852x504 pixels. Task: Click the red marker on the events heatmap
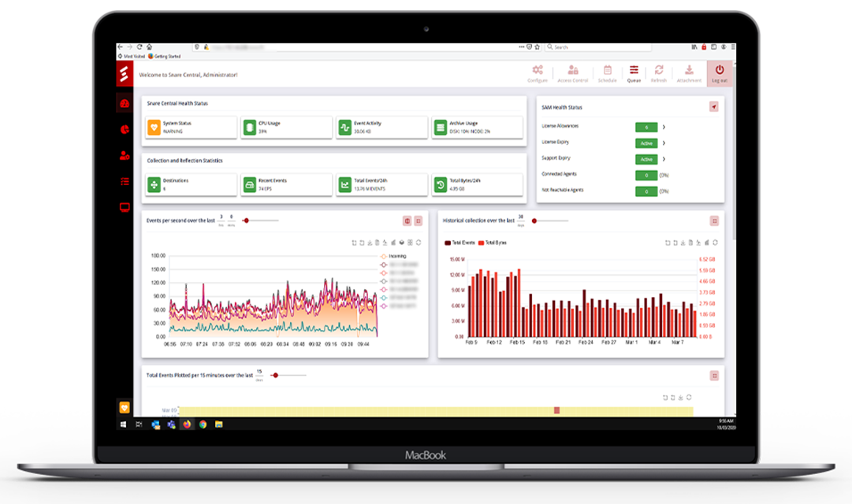[x=556, y=410]
